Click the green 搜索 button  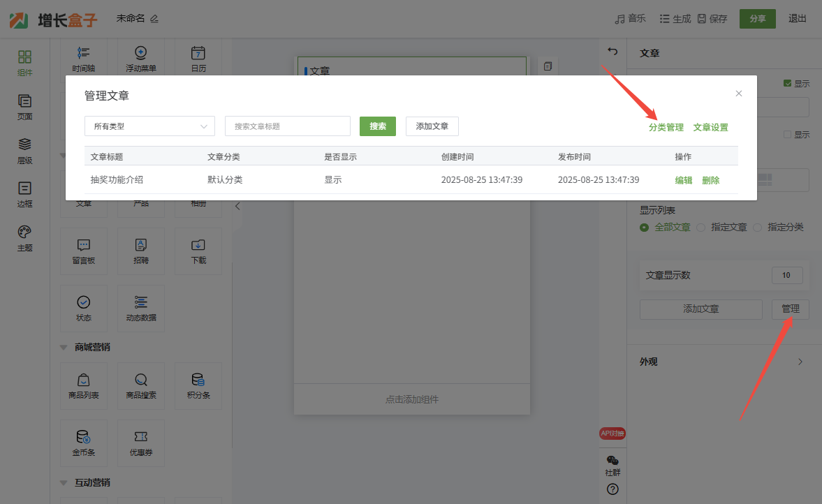coord(378,126)
